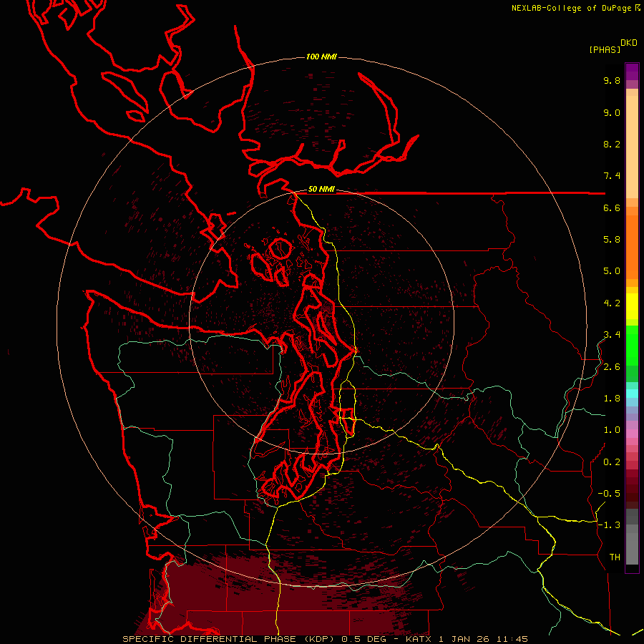The height and width of the screenshot is (644, 644).
Task: Click the 9.8 value on the scale
Action: (x=612, y=80)
